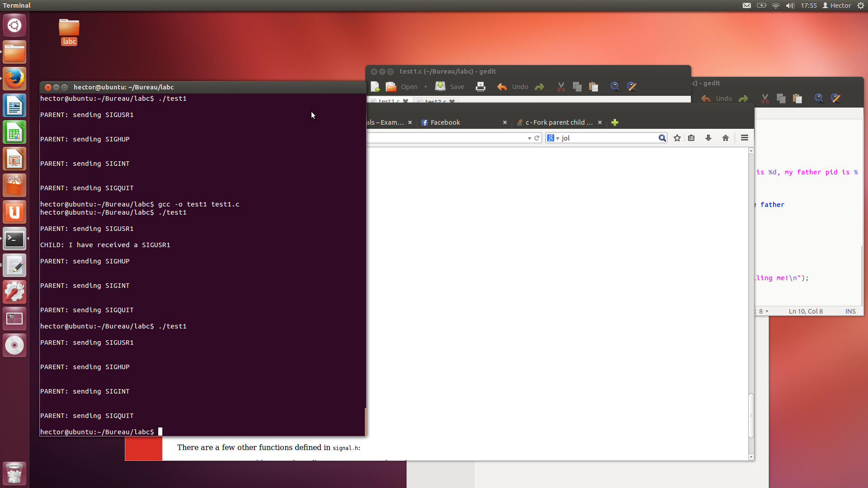The height and width of the screenshot is (488, 868).
Task: Open the sound volume indicator
Action: pyautogui.click(x=790, y=5)
